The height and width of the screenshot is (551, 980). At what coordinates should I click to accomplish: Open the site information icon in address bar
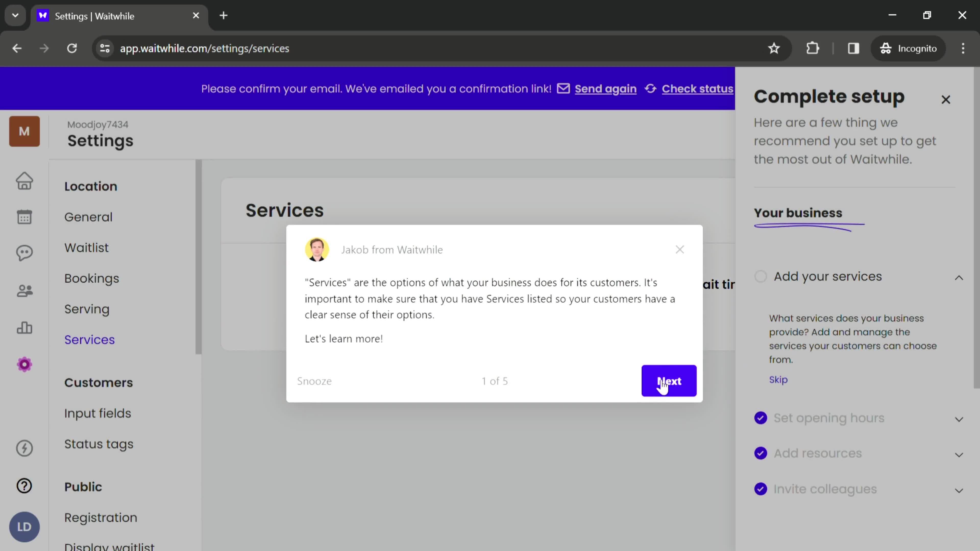pyautogui.click(x=105, y=48)
